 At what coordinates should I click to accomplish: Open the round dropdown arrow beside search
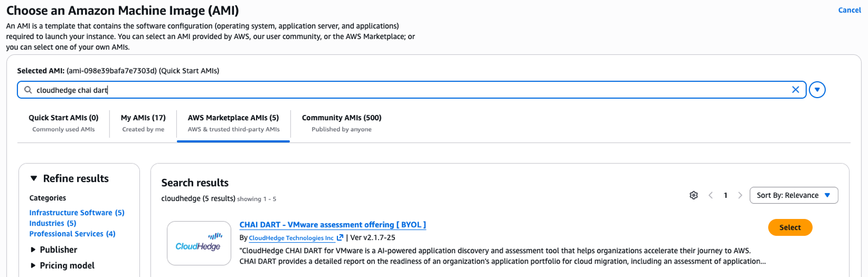point(817,90)
